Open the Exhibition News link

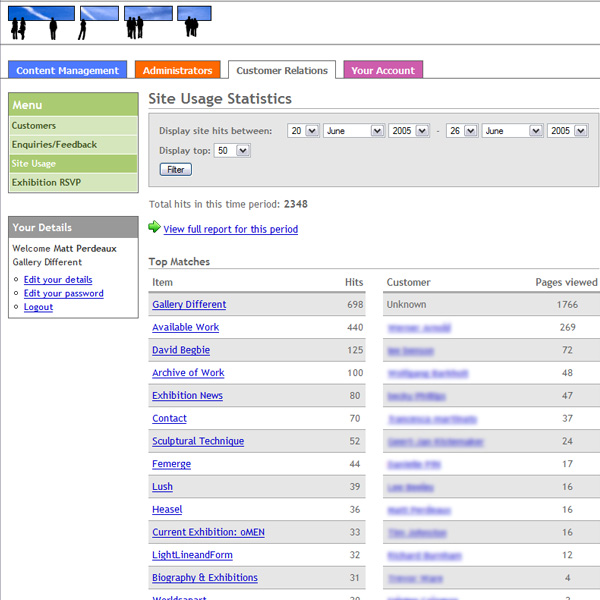[188, 396]
